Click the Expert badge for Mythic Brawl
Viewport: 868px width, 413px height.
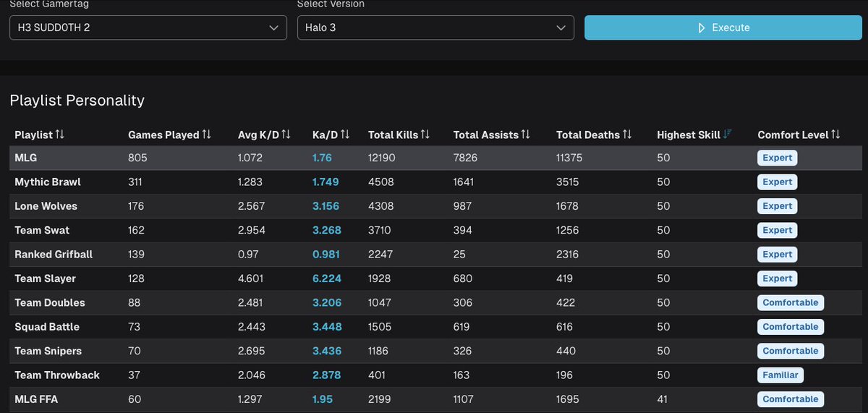coord(778,182)
